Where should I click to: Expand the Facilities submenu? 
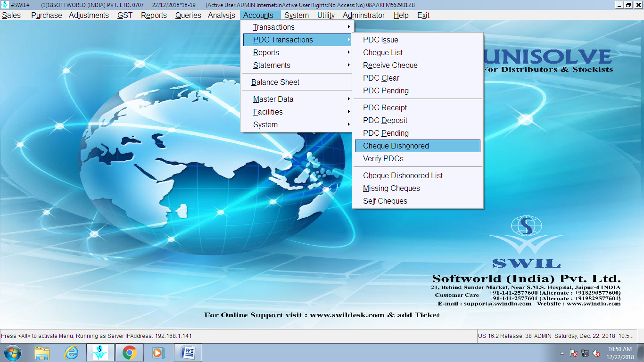point(297,112)
